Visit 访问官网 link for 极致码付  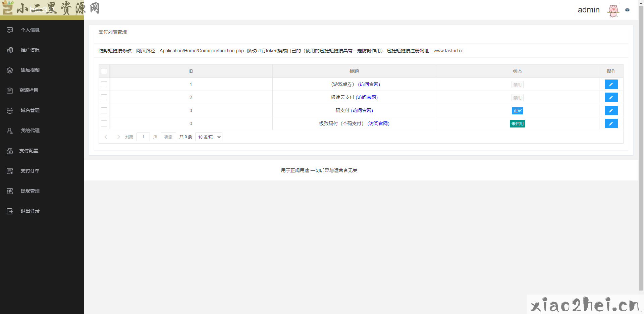[x=378, y=123]
